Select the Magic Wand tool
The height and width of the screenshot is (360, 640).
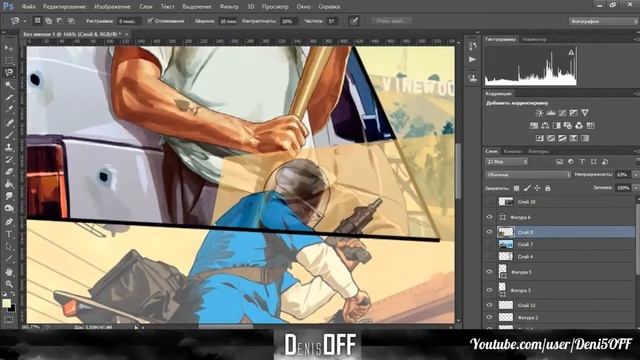click(9, 85)
